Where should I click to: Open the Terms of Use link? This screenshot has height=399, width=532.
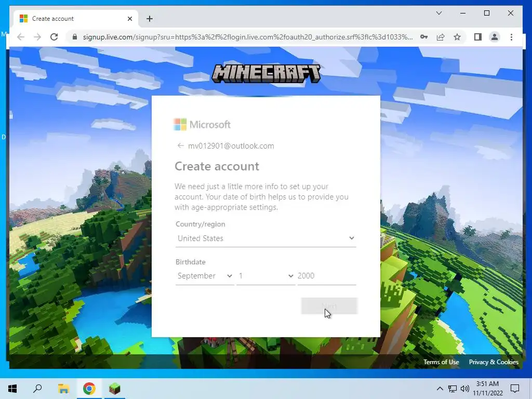[x=441, y=362]
